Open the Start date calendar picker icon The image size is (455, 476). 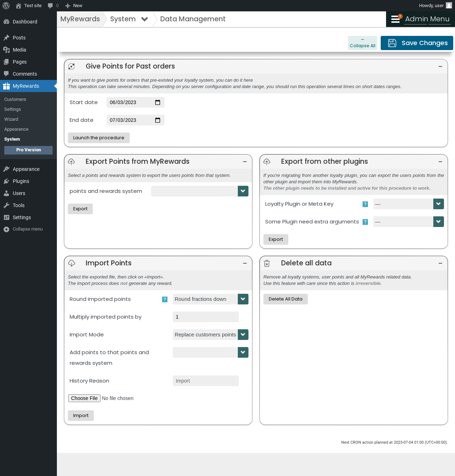[157, 102]
